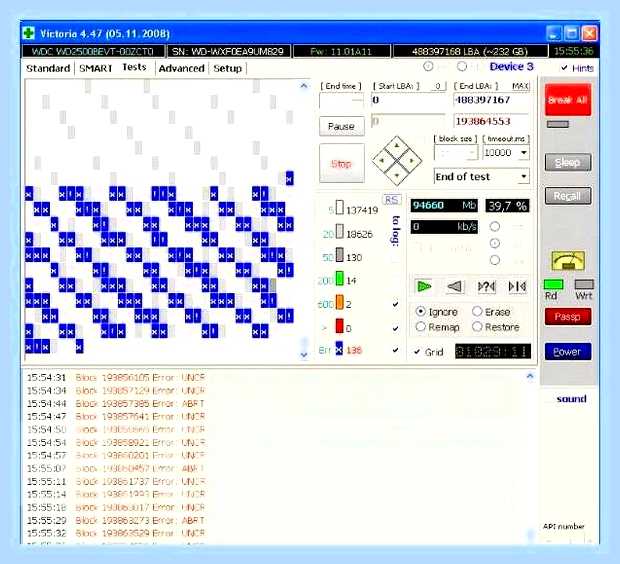Click the blue Err block legend icon
The width and height of the screenshot is (620, 564).
339,349
